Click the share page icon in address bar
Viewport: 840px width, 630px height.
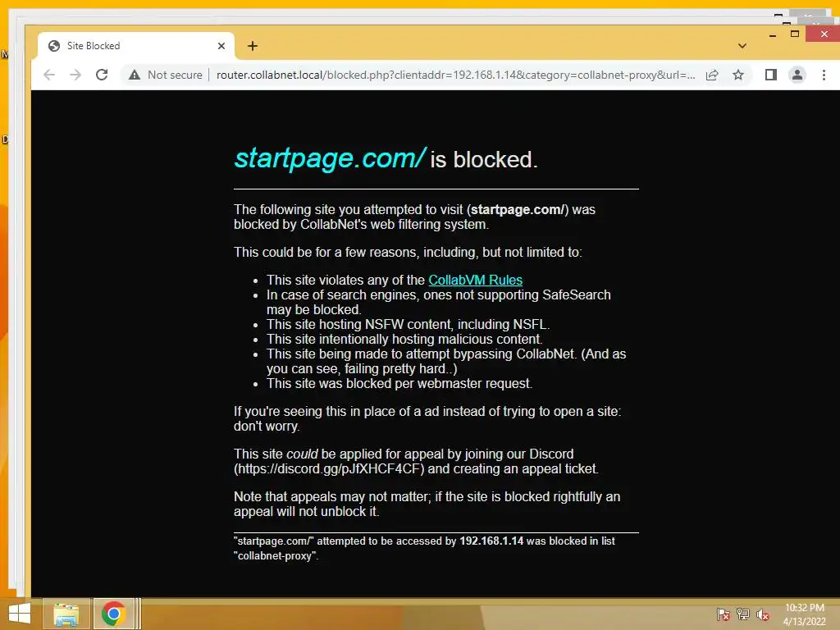(712, 75)
